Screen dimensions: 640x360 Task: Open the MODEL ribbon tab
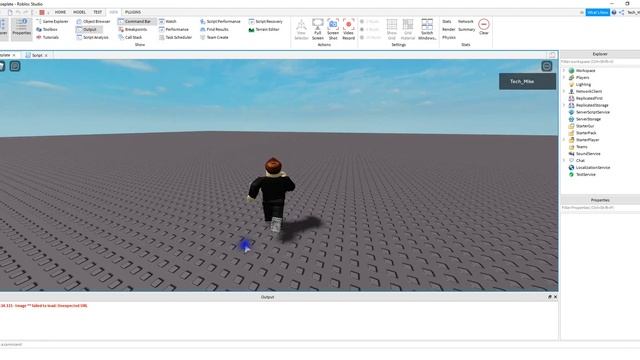click(79, 12)
